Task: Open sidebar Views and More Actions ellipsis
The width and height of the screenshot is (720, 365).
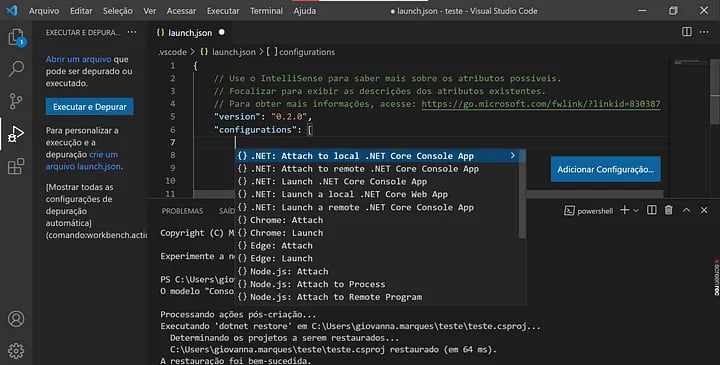Action: point(132,32)
